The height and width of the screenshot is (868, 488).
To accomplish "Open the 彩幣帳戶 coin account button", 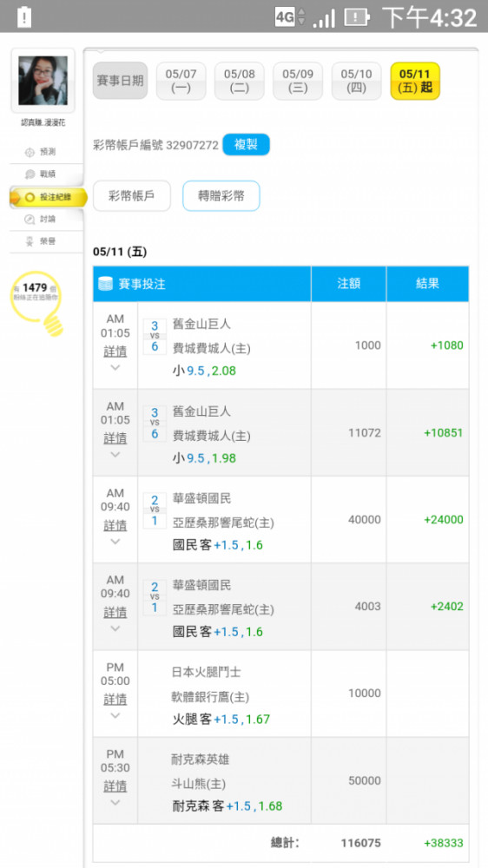I will [x=132, y=196].
